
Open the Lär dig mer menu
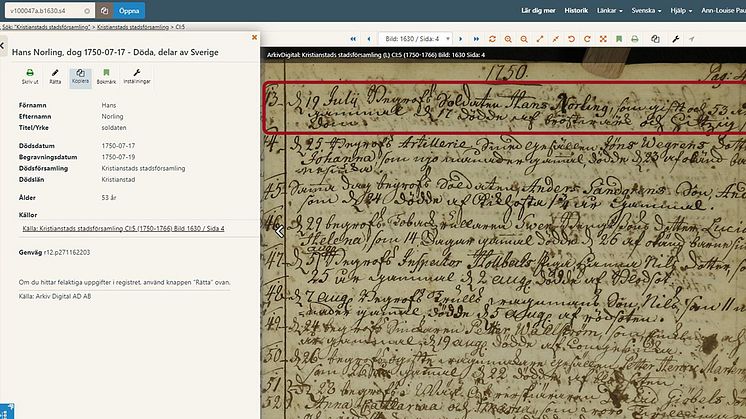538,10
